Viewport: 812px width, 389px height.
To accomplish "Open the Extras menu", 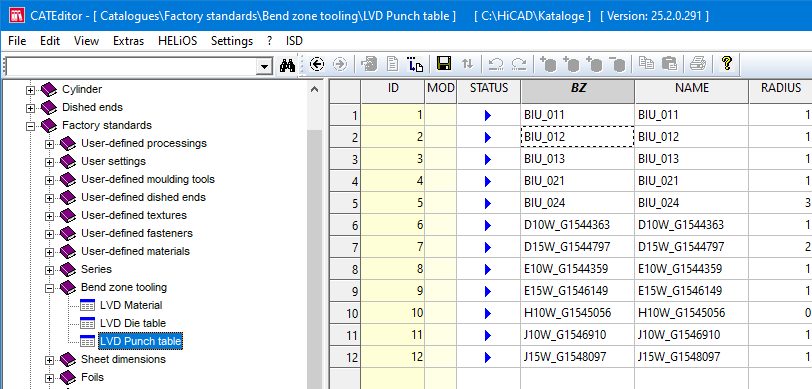I will point(128,41).
